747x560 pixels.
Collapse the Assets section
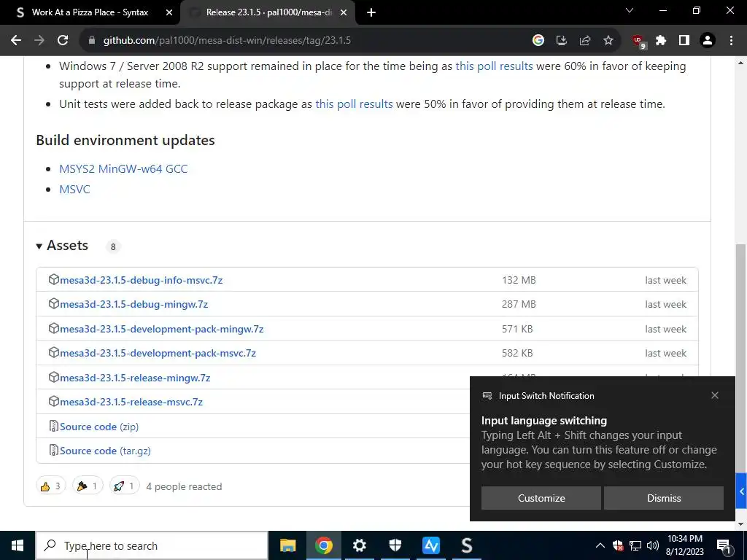pos(62,245)
